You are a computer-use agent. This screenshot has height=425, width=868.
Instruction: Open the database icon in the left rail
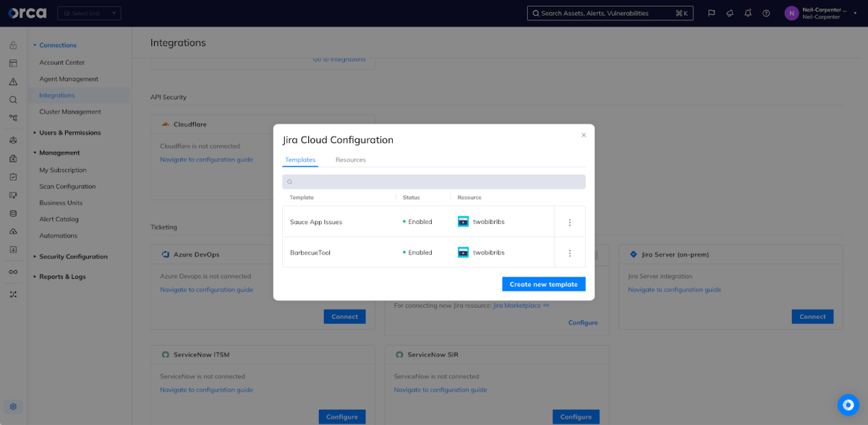pos(13,213)
